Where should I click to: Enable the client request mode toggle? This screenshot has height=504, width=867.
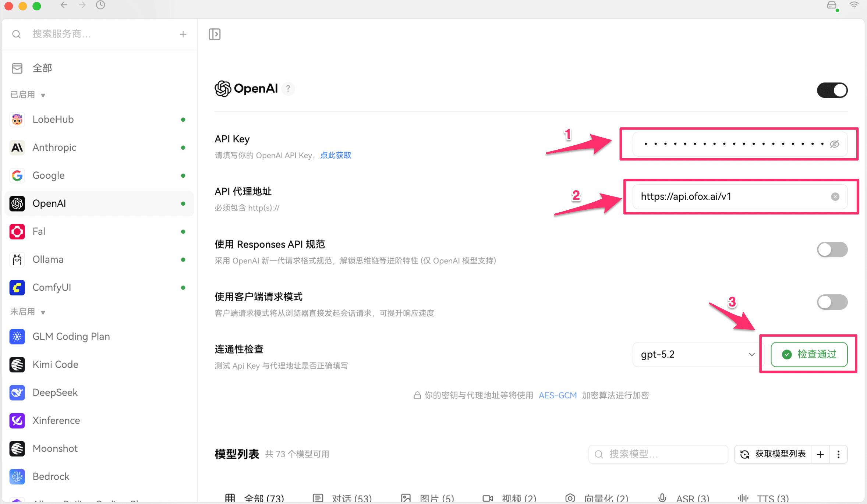(x=832, y=302)
